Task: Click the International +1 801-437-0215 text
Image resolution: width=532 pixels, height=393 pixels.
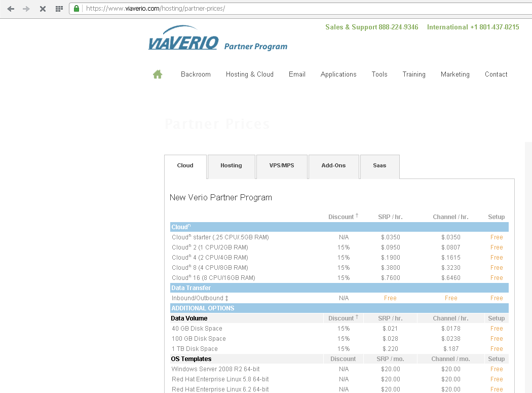Action: point(473,27)
